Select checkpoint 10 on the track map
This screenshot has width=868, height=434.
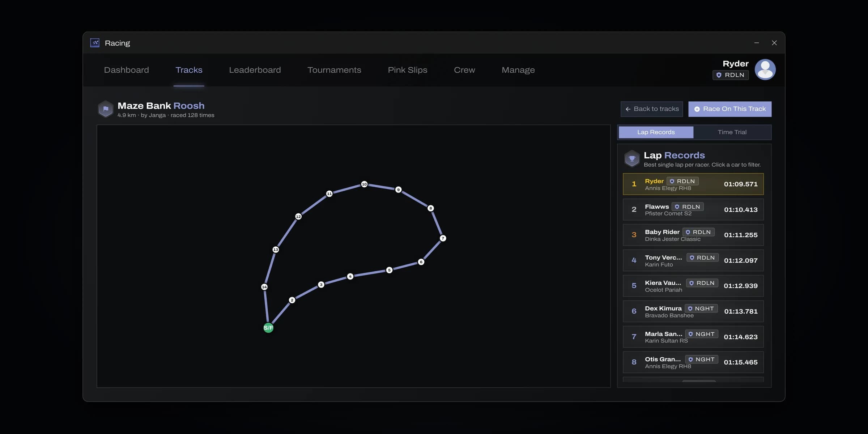[x=364, y=184]
